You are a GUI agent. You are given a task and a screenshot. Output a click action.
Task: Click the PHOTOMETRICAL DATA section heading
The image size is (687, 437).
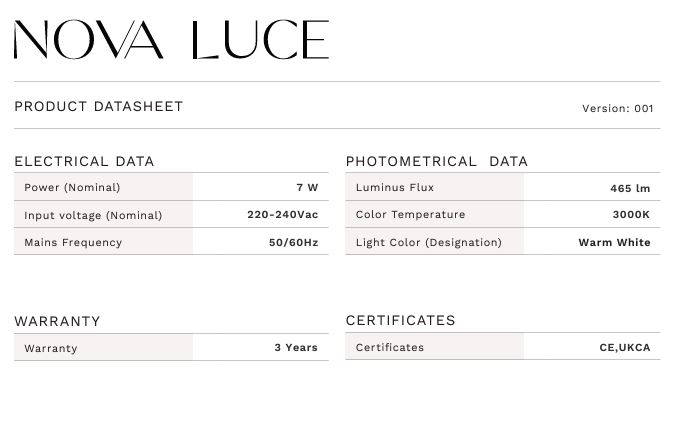[436, 161]
